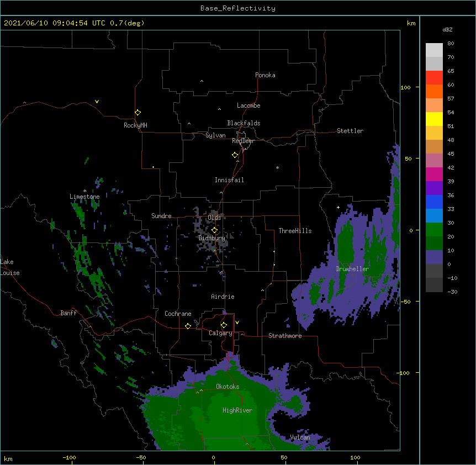This screenshot has width=476, height=465.
Task: Select the Innisfail label
Action: tap(229, 180)
